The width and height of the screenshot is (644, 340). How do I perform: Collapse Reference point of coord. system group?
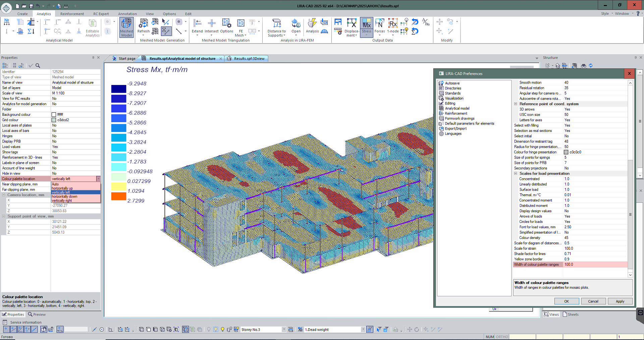click(516, 104)
